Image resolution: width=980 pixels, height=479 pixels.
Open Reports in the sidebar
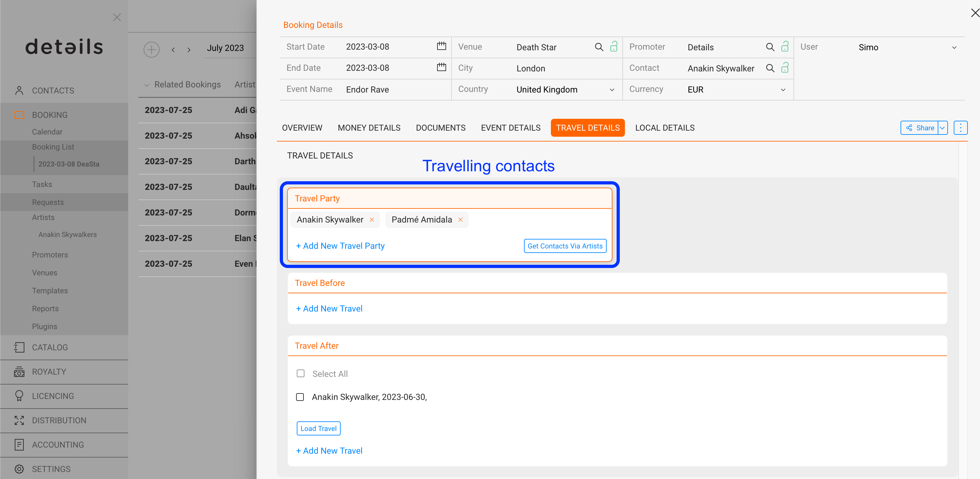(45, 309)
